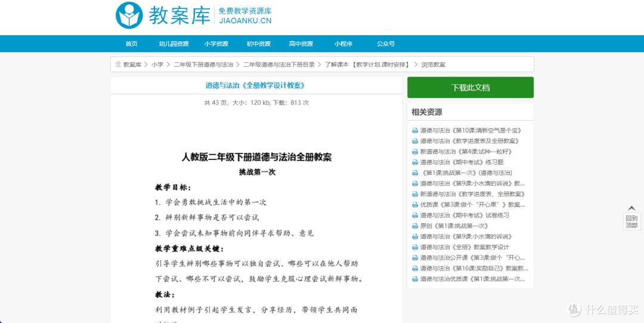Click title link 道德与法治《全册教学设计教案》
The image size is (644, 323).
[x=255, y=85]
